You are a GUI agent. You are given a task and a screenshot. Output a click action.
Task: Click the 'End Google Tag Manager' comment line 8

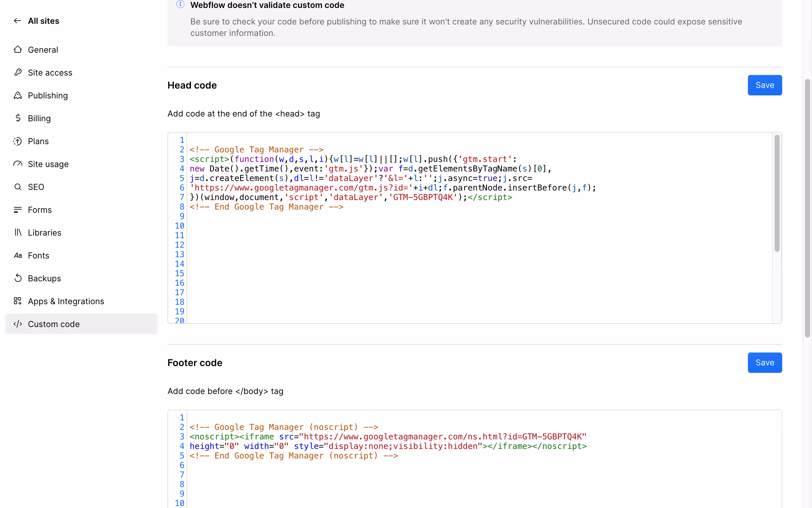click(266, 207)
